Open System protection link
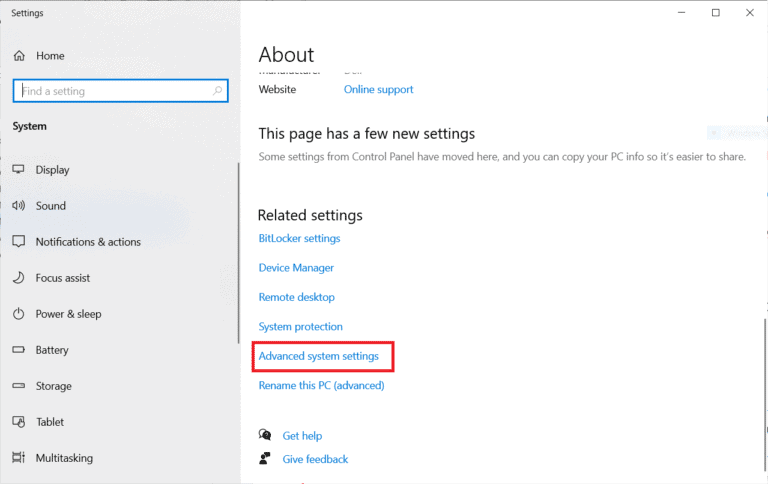 pos(301,327)
